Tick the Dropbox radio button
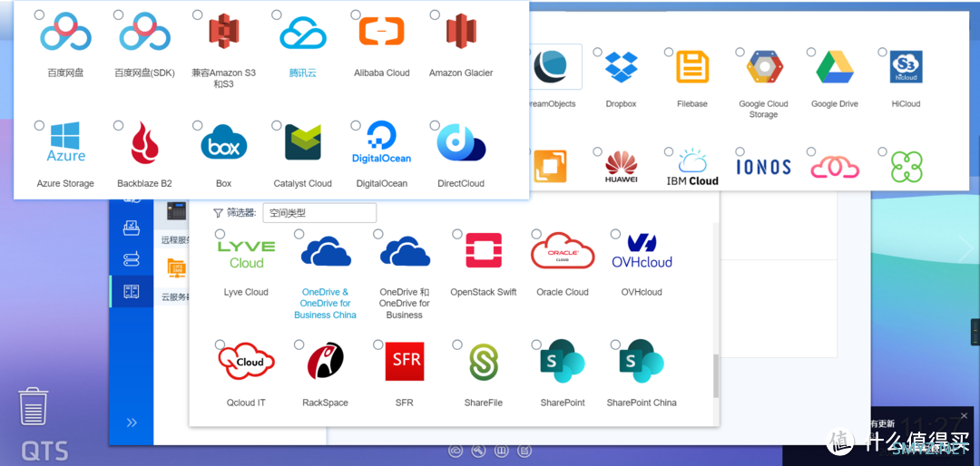The image size is (980, 466). [x=597, y=51]
